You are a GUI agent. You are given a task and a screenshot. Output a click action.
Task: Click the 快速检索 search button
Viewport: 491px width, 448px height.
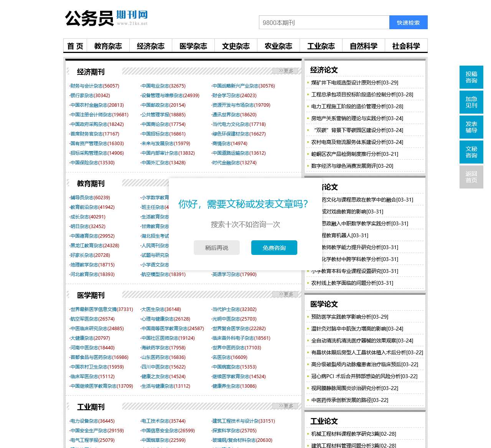coord(408,22)
